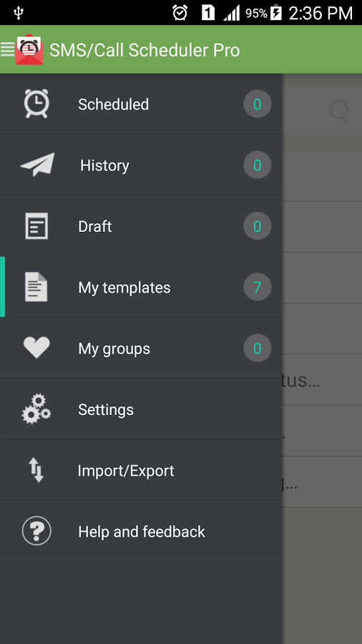Select the My templates page icon
Viewport: 362px width, 644px height.
[x=36, y=287]
